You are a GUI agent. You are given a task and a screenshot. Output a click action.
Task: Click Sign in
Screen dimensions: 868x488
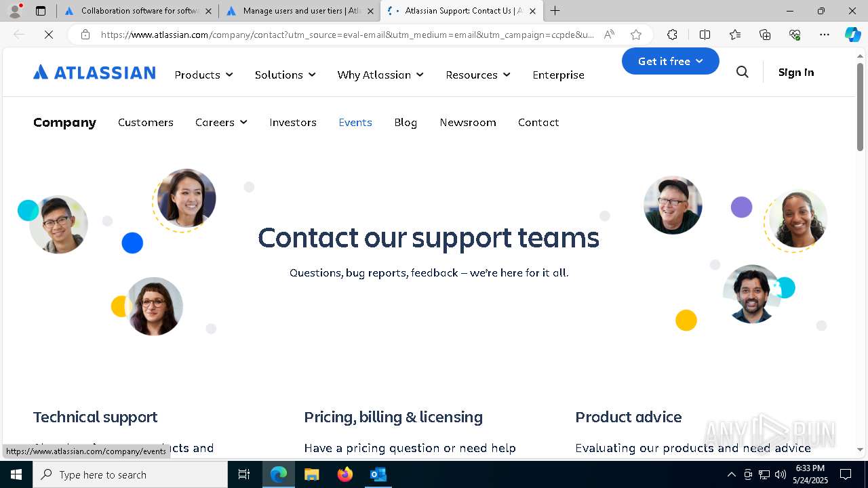(x=796, y=73)
